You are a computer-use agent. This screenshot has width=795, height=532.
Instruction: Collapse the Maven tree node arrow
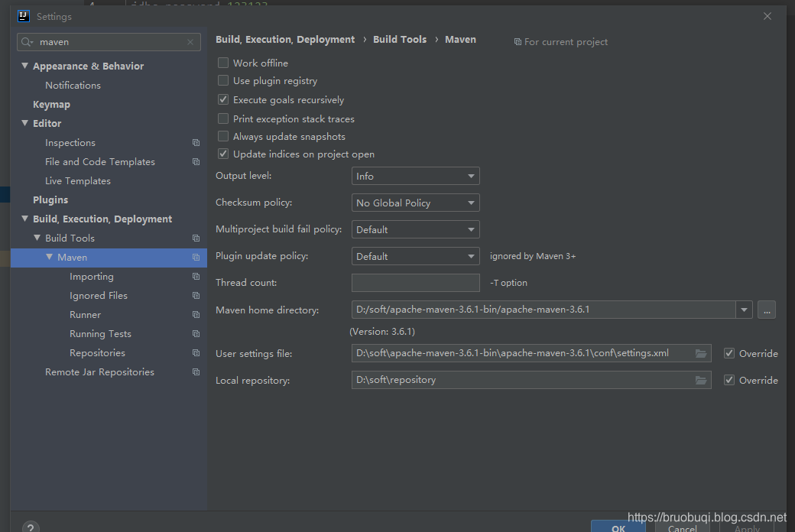coord(49,257)
